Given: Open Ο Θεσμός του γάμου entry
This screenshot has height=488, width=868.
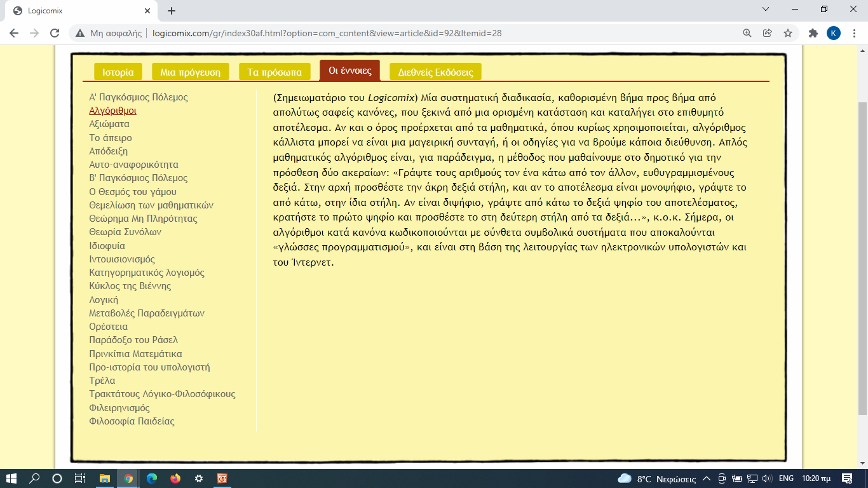Looking at the screenshot, I should (x=133, y=192).
